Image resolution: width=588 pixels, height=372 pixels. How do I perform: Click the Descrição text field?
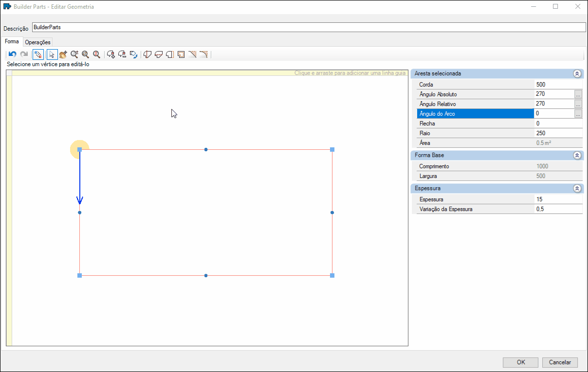(309, 28)
